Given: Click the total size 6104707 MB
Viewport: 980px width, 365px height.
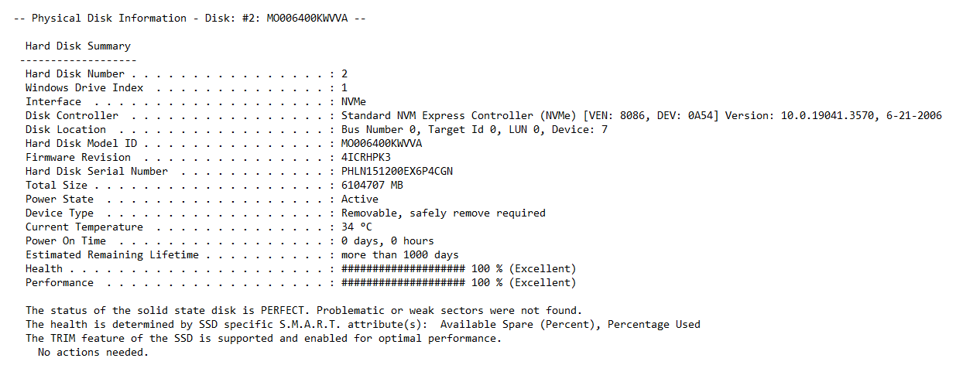Looking at the screenshot, I should click(x=372, y=185).
